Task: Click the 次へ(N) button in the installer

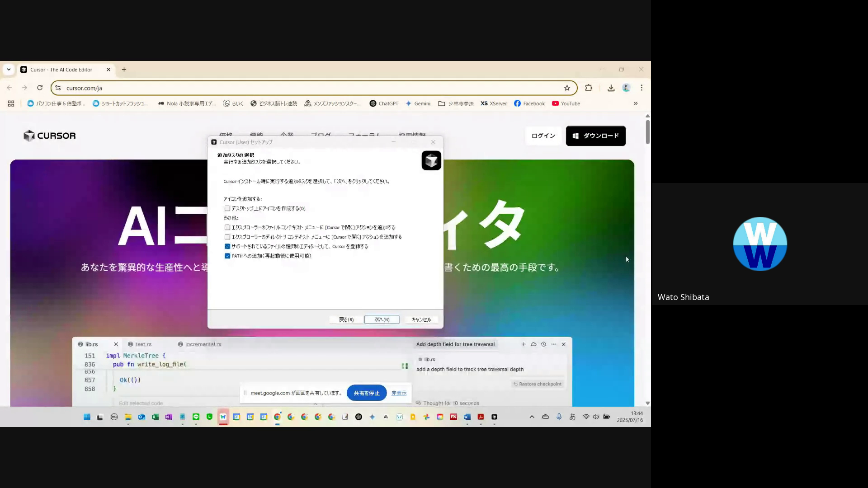Action: 382,319
